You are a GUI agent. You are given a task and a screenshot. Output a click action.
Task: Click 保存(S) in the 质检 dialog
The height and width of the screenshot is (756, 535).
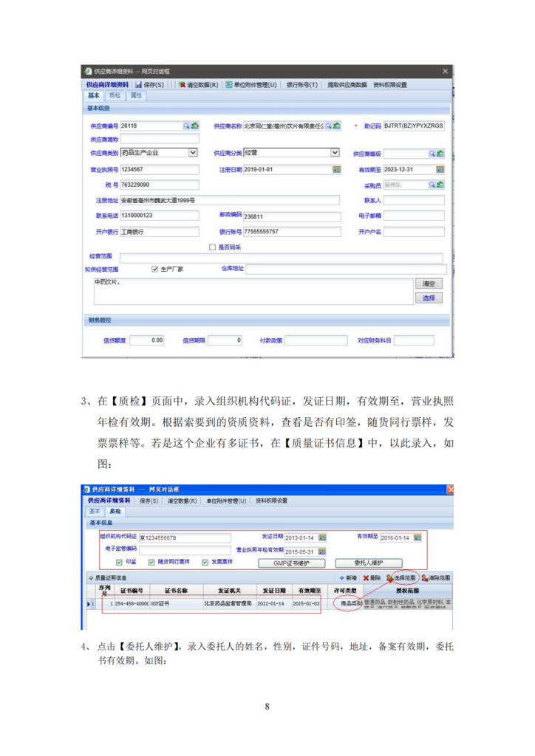(x=149, y=501)
